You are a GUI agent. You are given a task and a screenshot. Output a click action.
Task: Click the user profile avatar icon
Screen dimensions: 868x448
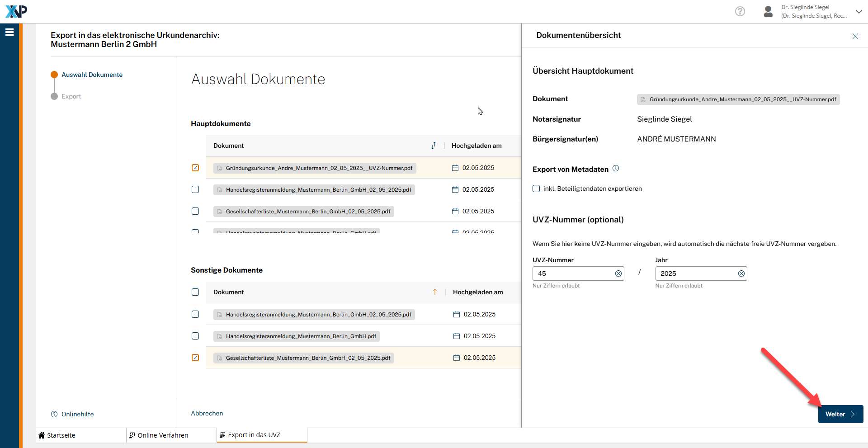[x=768, y=11]
